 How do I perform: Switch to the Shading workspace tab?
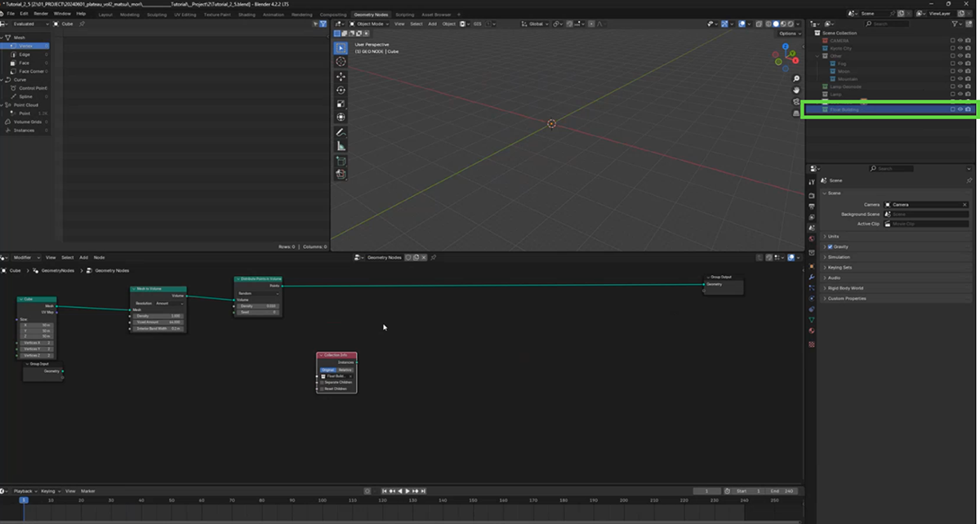pyautogui.click(x=247, y=15)
